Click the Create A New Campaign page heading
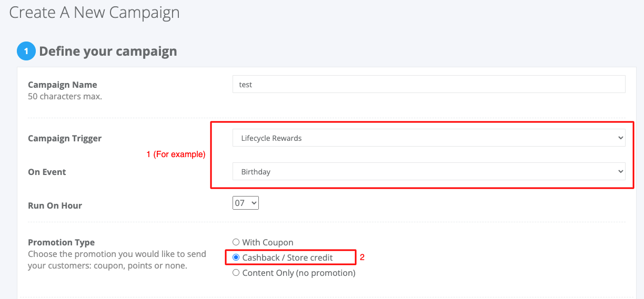The width and height of the screenshot is (644, 299). click(x=95, y=13)
